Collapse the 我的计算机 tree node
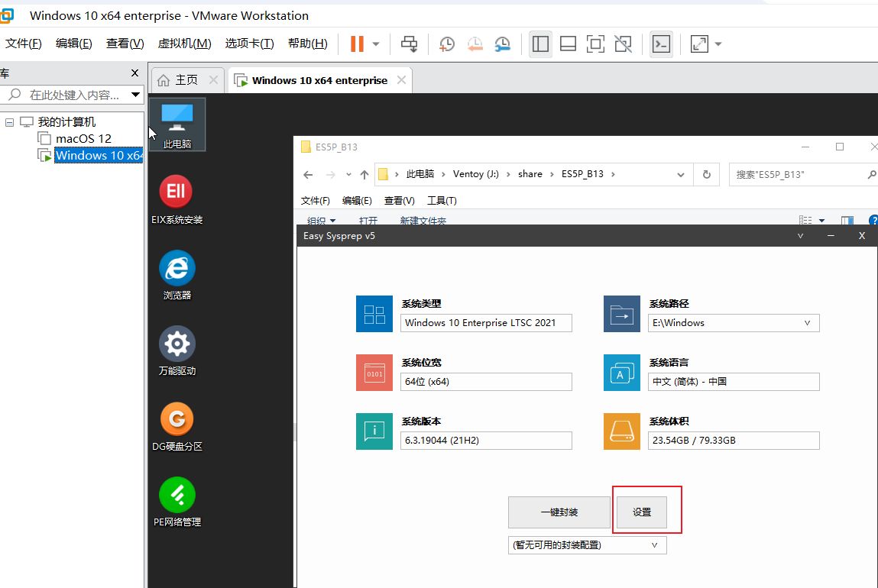The height and width of the screenshot is (588, 878). point(9,122)
